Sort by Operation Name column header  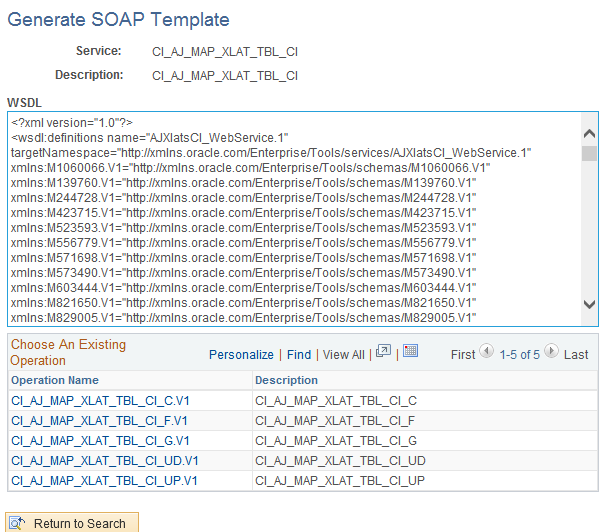pyautogui.click(x=55, y=380)
